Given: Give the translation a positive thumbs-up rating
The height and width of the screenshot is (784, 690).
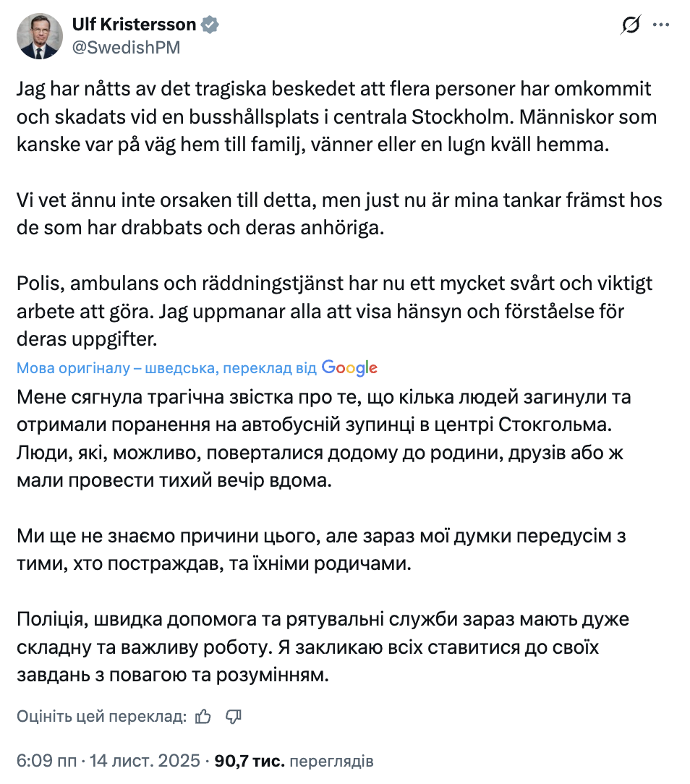Looking at the screenshot, I should [202, 716].
